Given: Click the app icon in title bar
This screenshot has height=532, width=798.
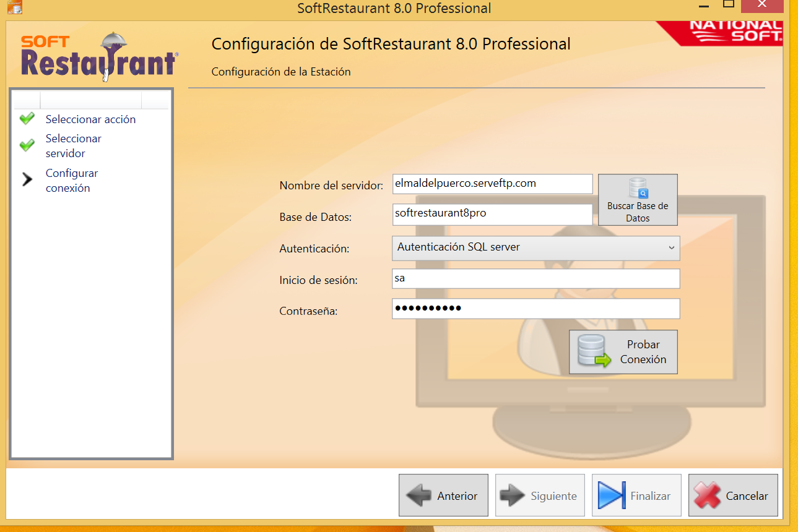Looking at the screenshot, I should click(15, 7).
